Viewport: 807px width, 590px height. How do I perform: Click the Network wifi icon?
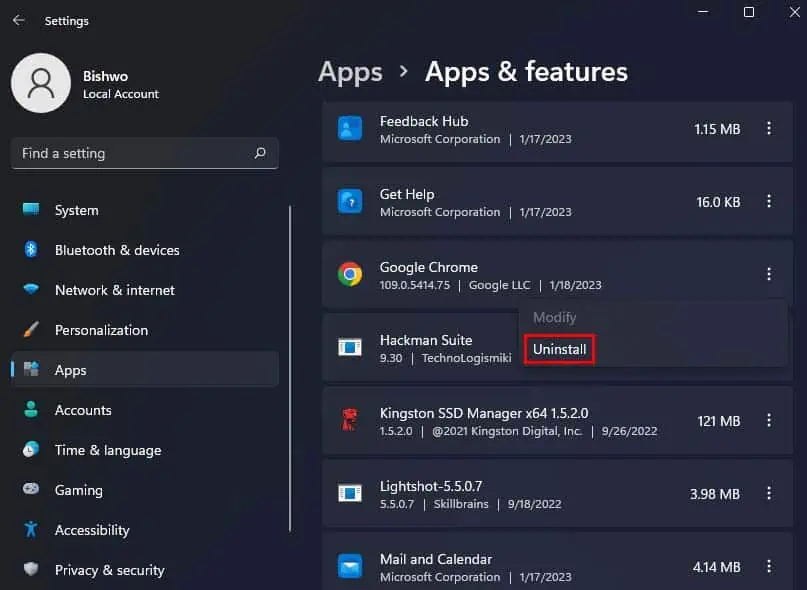(x=31, y=289)
